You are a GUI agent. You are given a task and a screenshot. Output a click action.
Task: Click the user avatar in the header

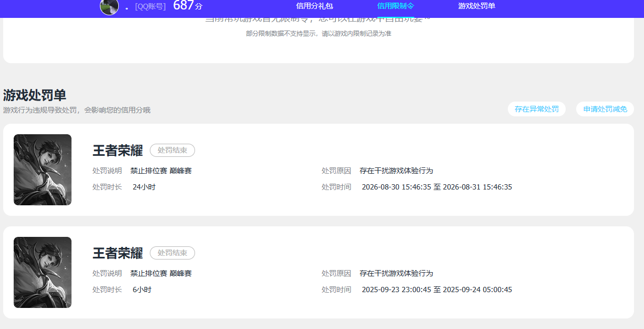[109, 6]
